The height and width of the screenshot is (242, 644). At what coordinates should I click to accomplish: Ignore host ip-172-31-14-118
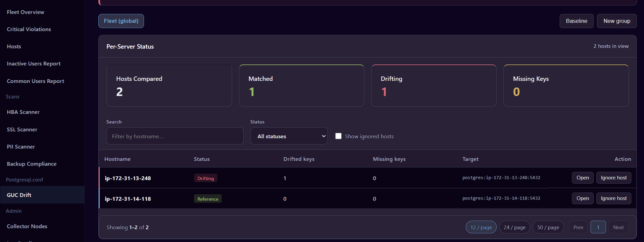tap(614, 198)
